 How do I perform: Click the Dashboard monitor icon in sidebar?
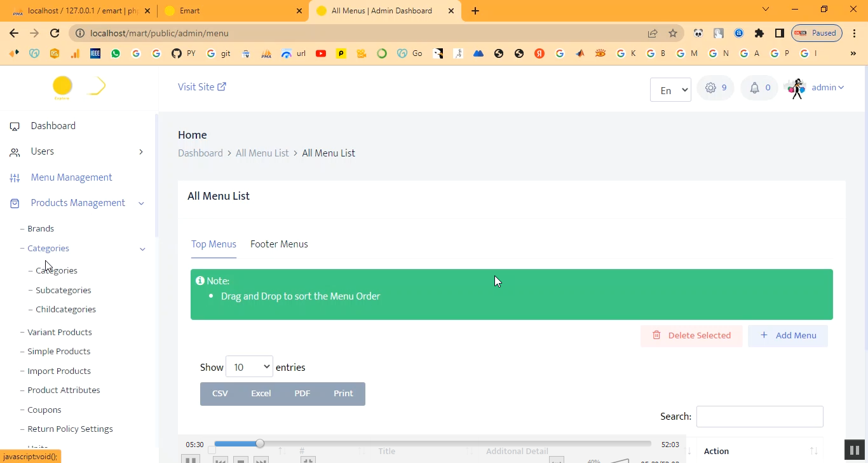coord(15,127)
